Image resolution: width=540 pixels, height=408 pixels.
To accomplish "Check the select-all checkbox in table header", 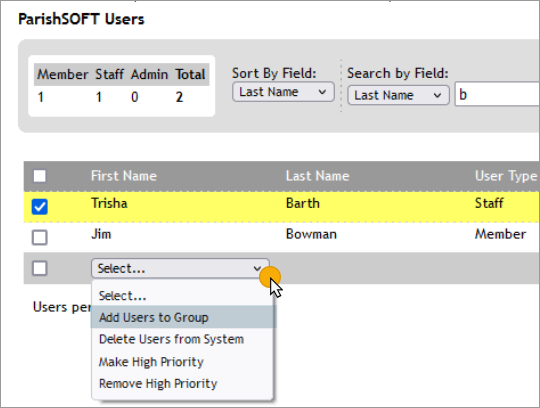I will point(40,176).
